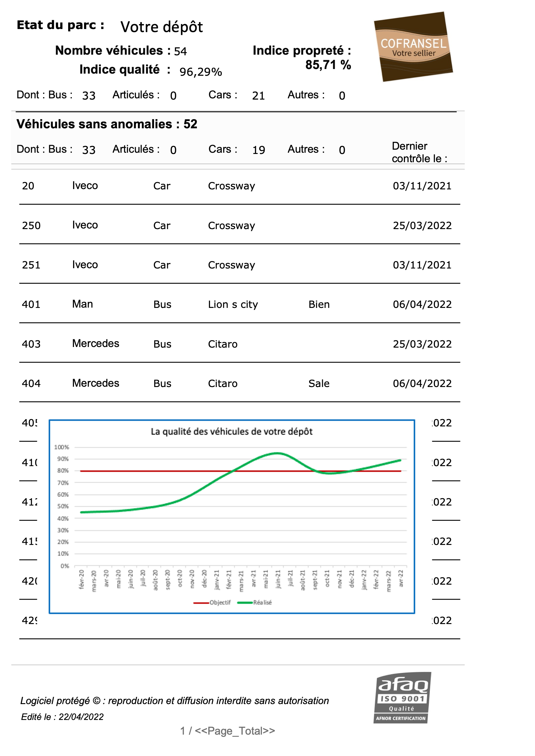535x756 pixels.
Task: Click the date 03/11/2021 for vehicle 20
Action: [422, 186]
